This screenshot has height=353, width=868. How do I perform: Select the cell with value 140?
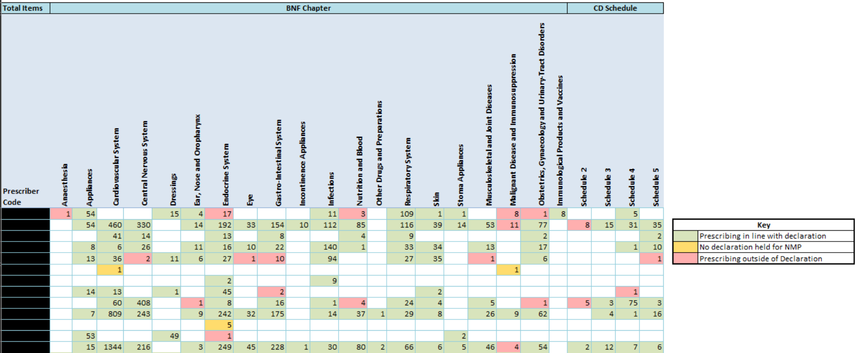[324, 247]
